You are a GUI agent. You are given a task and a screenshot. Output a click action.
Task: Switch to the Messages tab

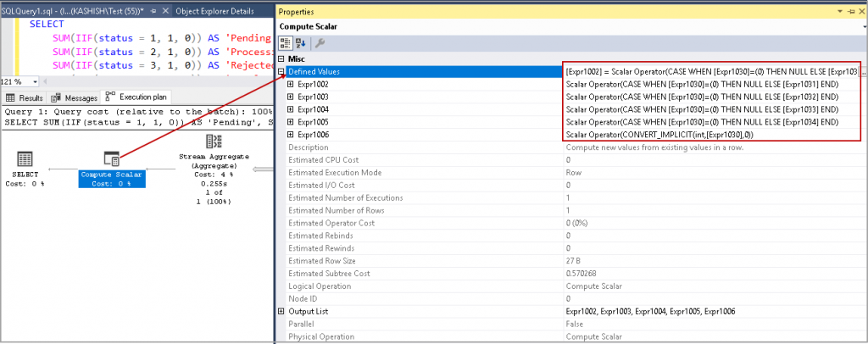[x=75, y=97]
